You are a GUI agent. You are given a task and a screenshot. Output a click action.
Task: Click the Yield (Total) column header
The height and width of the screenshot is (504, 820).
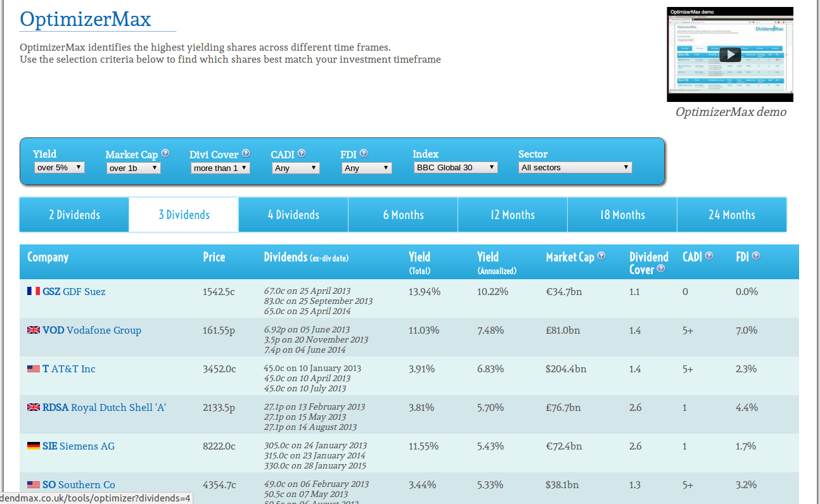(x=420, y=263)
